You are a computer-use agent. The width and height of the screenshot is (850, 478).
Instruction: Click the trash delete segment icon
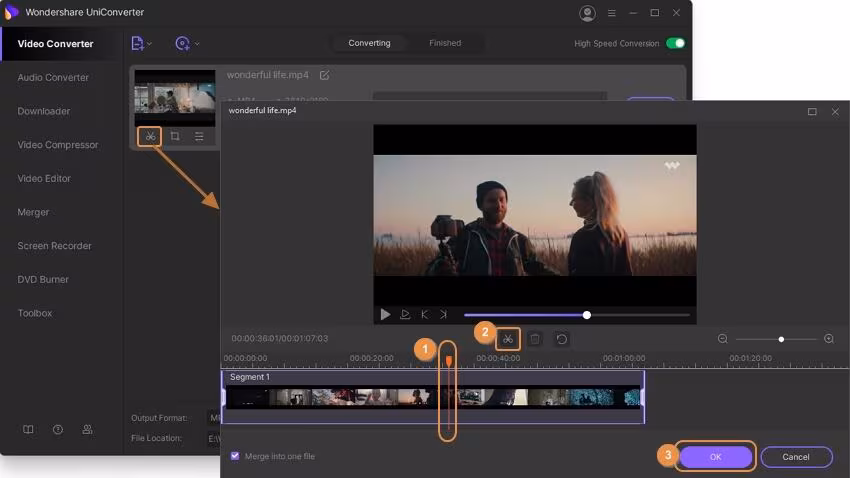coord(535,339)
